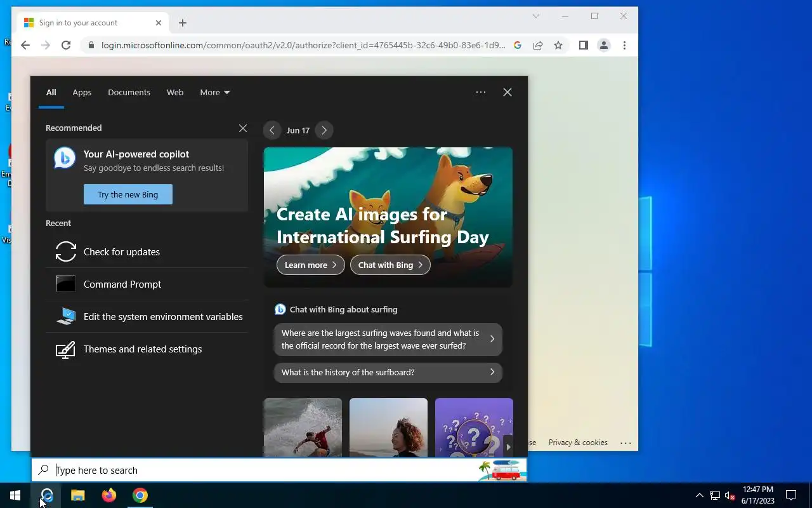Open the purple question marks thumbnail

pos(474,427)
